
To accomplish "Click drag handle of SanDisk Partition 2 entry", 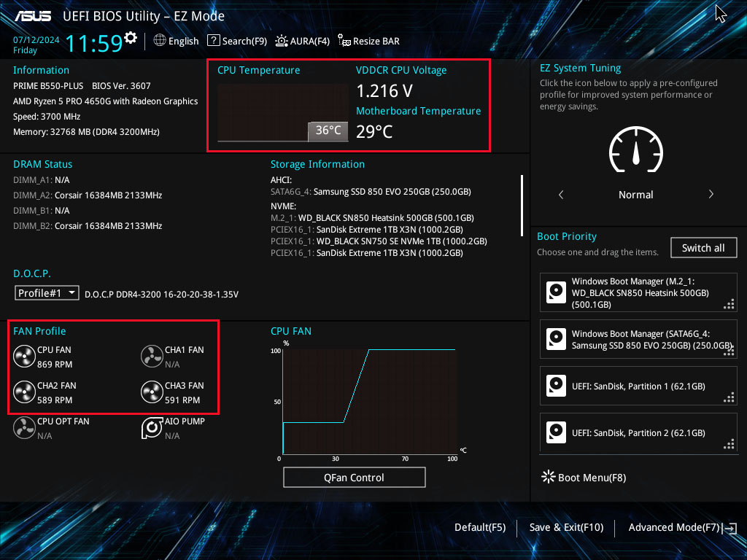I will (x=729, y=445).
